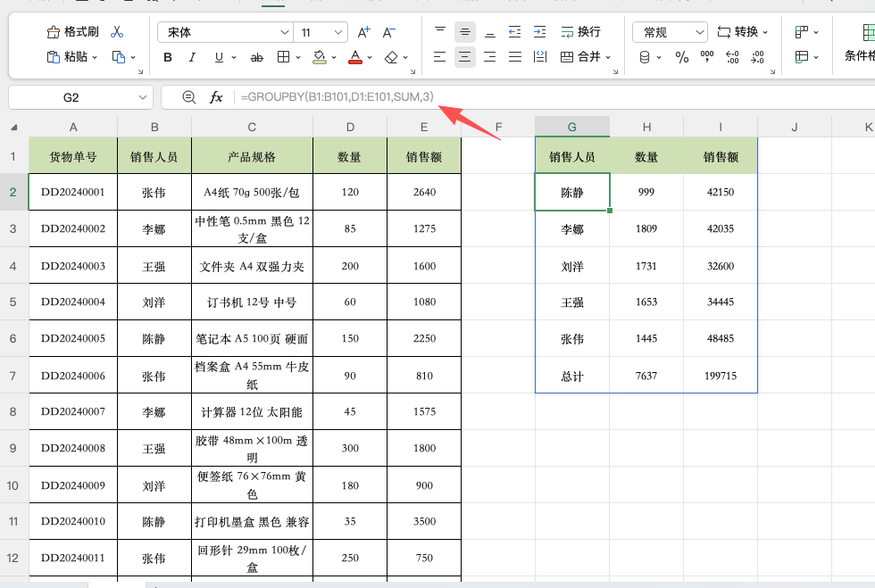Click the row and column tool icon
This screenshot has width=875, height=588.
click(x=802, y=32)
